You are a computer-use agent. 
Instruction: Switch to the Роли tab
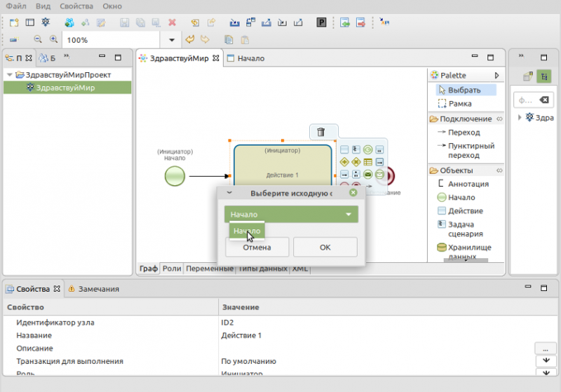pos(172,268)
